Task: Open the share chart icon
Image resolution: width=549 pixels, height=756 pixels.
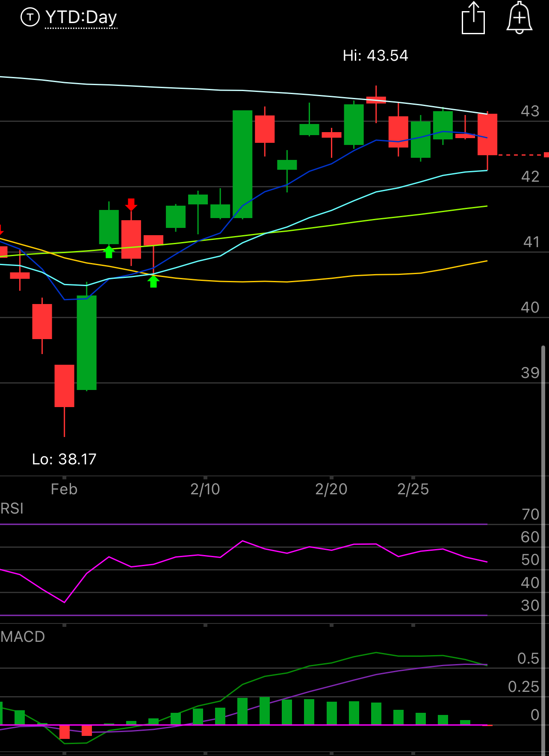Action: point(473,18)
